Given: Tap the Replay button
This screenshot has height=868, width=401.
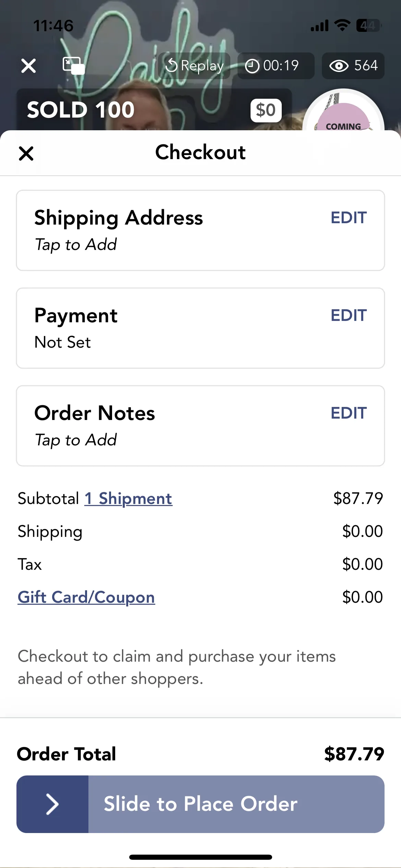Looking at the screenshot, I should click(194, 65).
